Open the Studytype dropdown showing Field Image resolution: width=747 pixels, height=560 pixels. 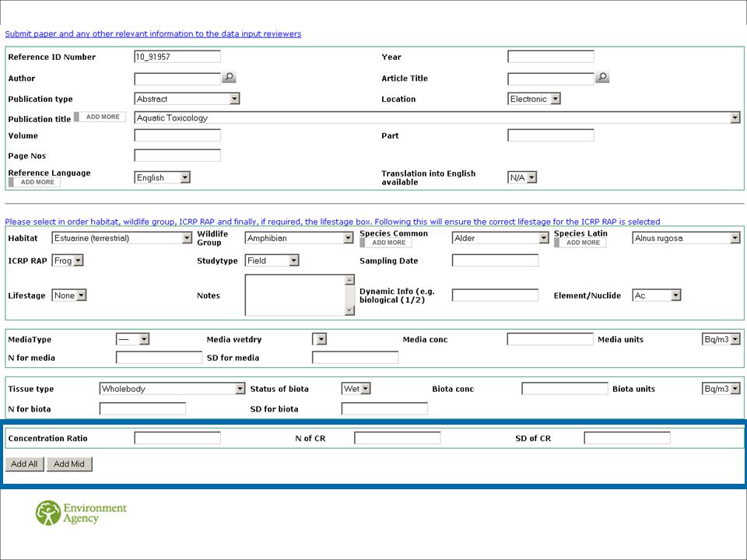coord(272,261)
